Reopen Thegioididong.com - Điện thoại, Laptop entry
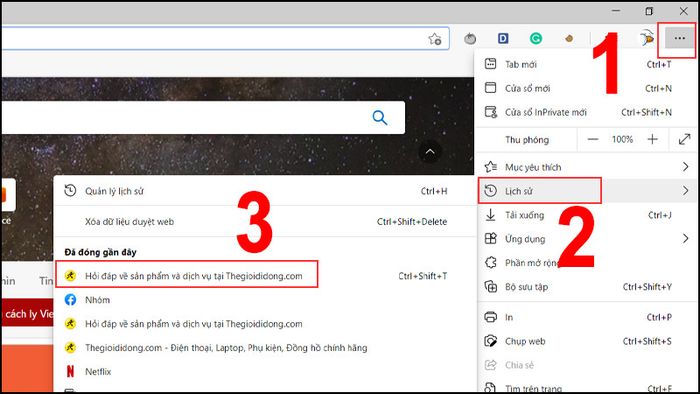The width and height of the screenshot is (700, 394). pyautogui.click(x=264, y=348)
